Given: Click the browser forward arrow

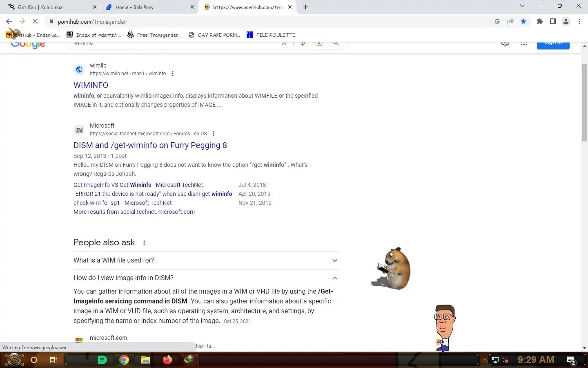Looking at the screenshot, I should (x=22, y=21).
